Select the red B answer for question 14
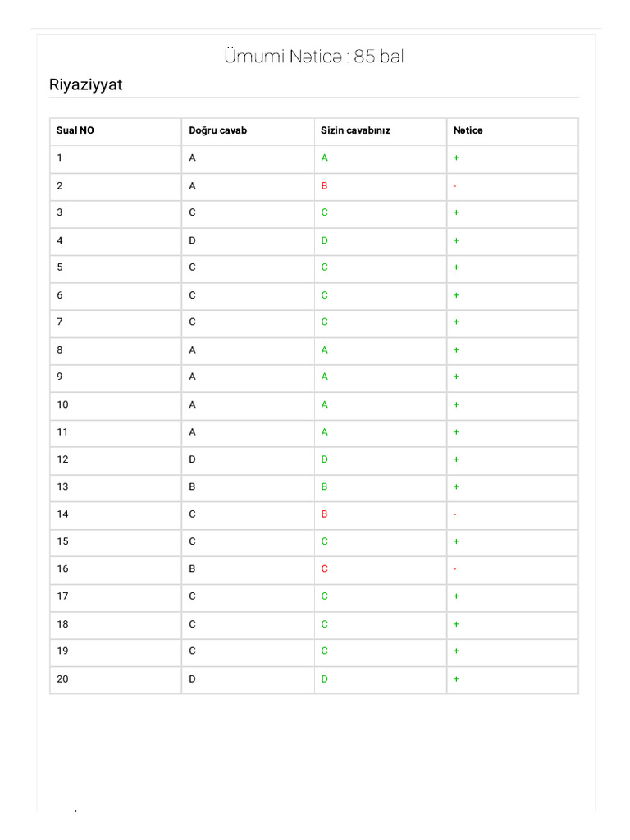 click(325, 514)
